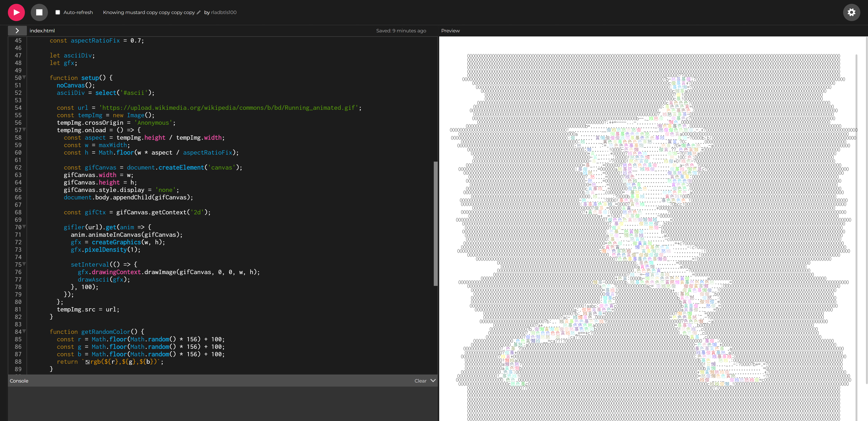Open the editor settings gear
The image size is (868, 421).
point(851,12)
